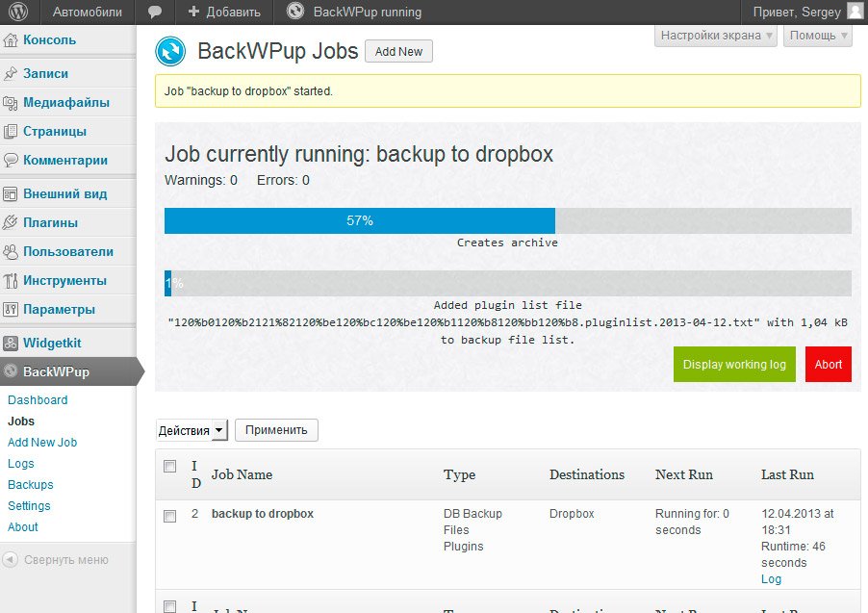Click the Destinations column header
The image size is (868, 613).
click(587, 474)
